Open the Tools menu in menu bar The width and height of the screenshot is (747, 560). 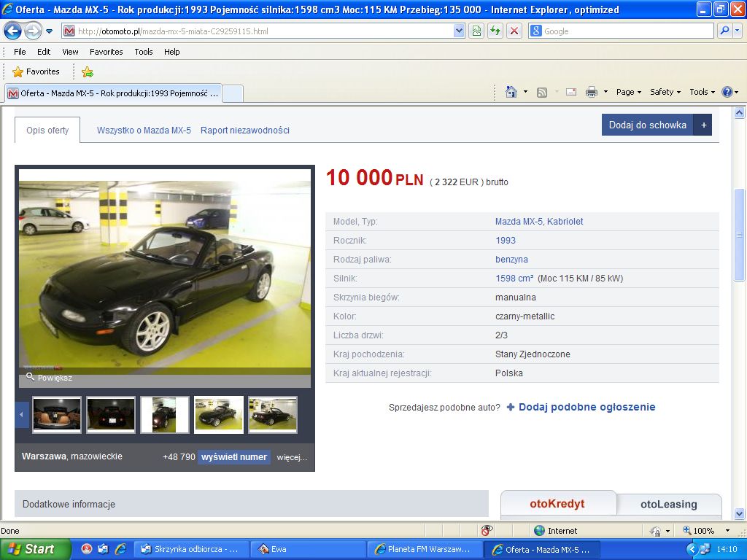[144, 52]
